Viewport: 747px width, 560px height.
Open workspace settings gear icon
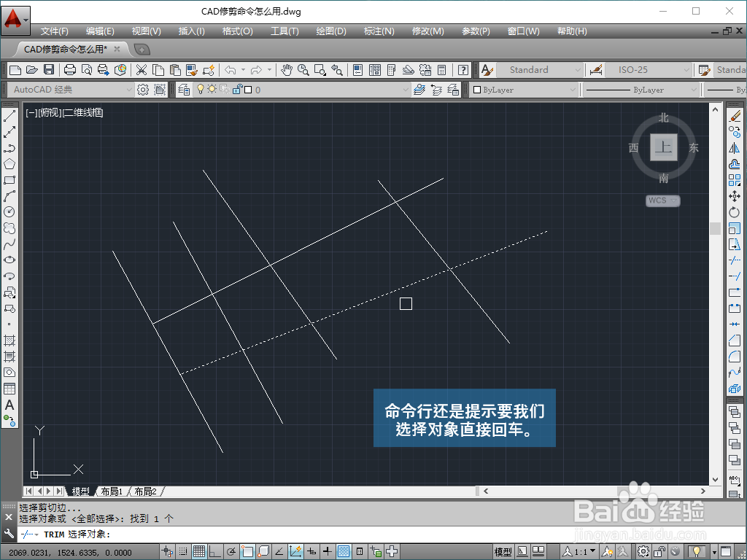coord(142,90)
